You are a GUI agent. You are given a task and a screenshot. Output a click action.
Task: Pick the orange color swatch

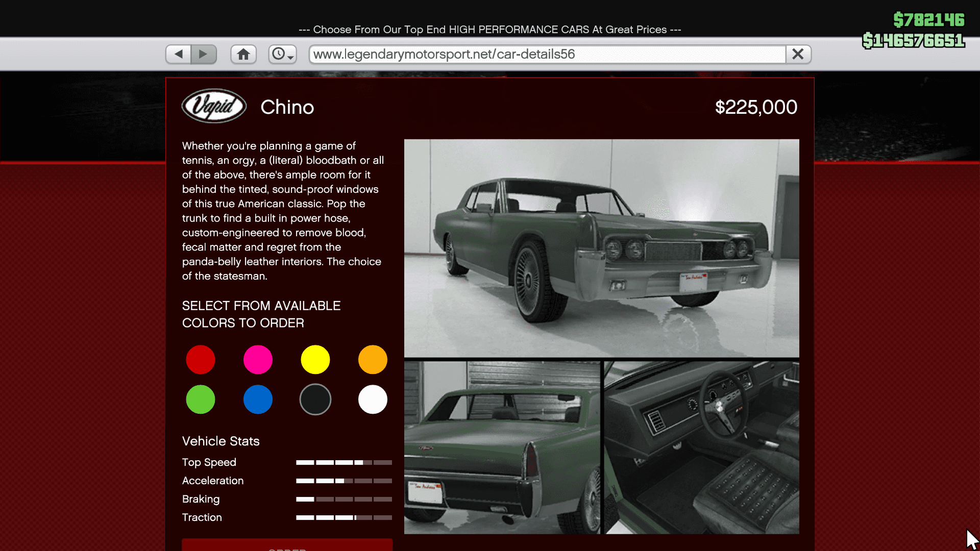click(373, 360)
